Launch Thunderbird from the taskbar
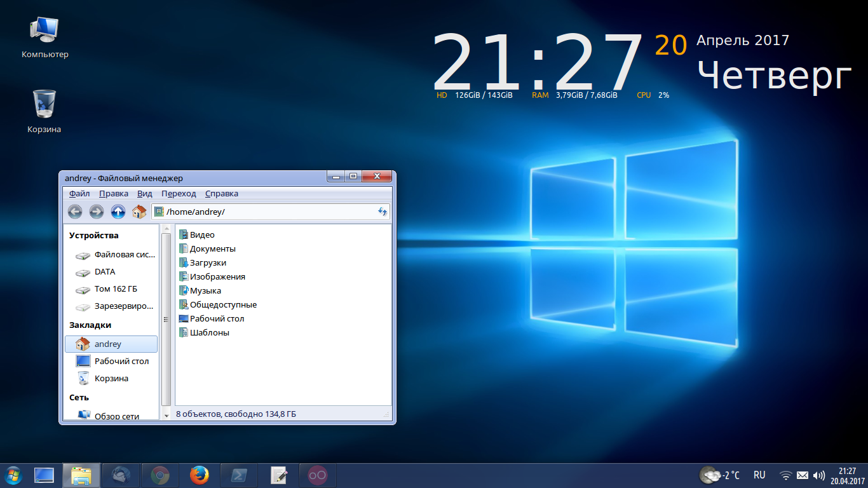This screenshot has width=868, height=488. 121,475
